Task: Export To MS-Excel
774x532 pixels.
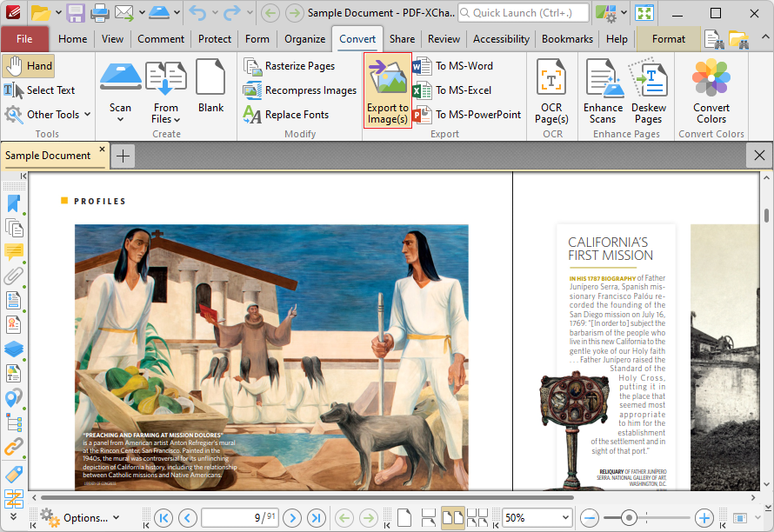Action: [452, 90]
